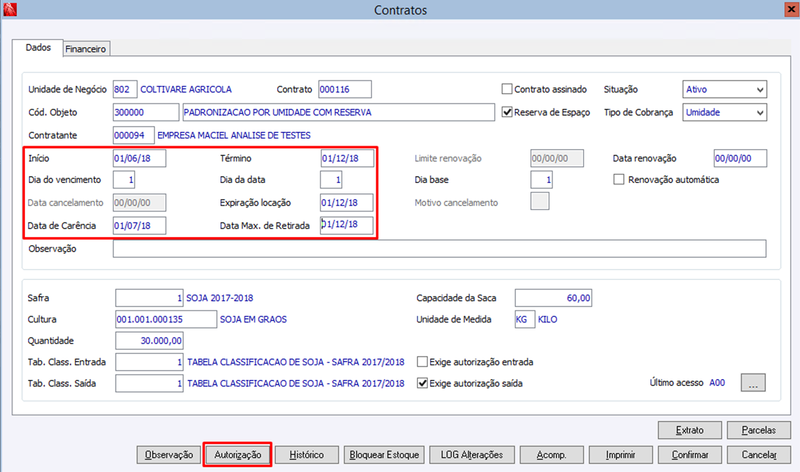Click the Safra code field
Screen dimensions: 800x472
[149, 298]
